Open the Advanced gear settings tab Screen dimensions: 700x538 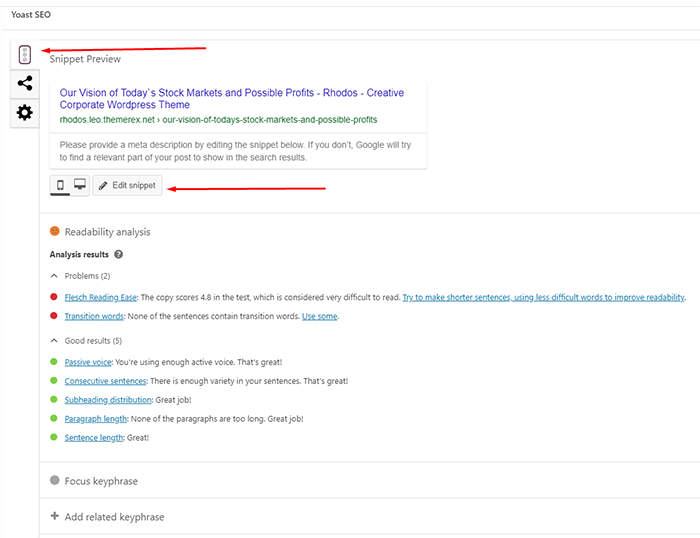coord(25,113)
